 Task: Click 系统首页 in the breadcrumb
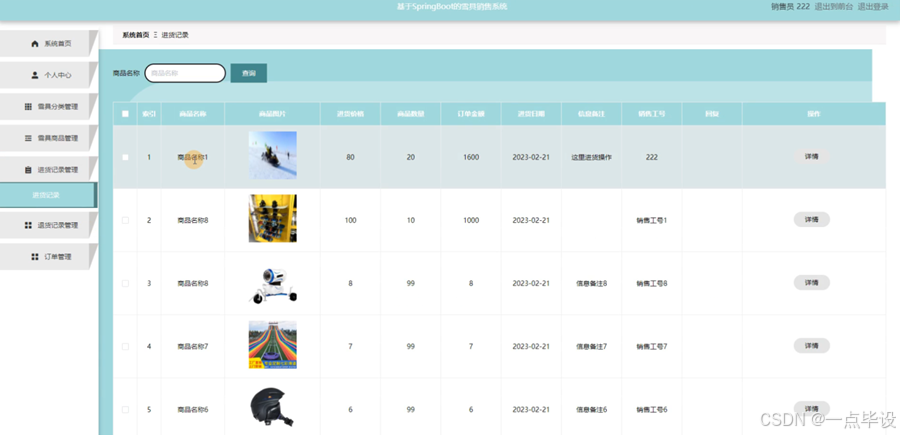click(x=135, y=35)
